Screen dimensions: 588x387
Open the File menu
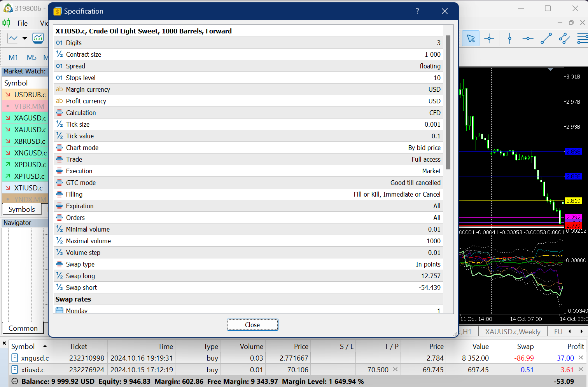pos(23,23)
